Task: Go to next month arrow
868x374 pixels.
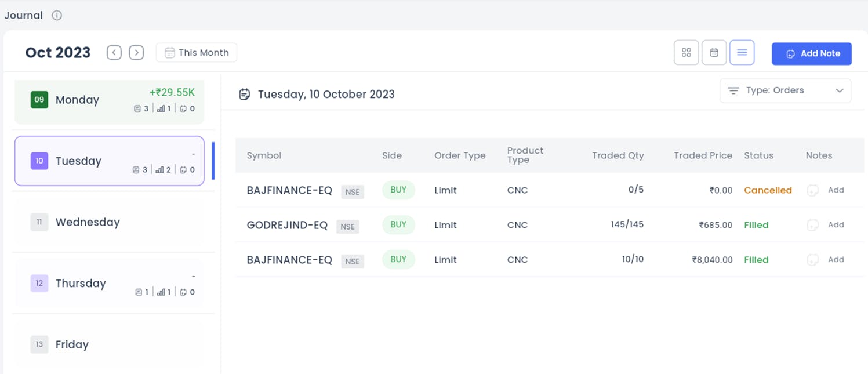Action: [136, 53]
